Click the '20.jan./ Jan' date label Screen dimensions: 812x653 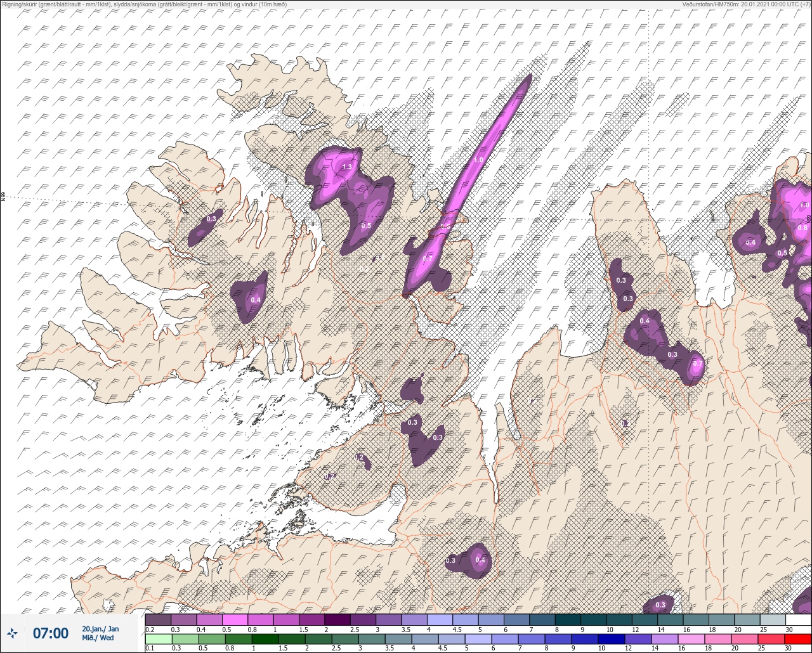pyautogui.click(x=100, y=628)
